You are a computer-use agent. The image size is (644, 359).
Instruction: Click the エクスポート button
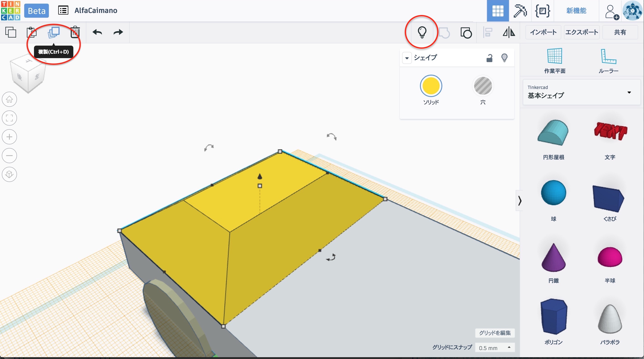[581, 32]
